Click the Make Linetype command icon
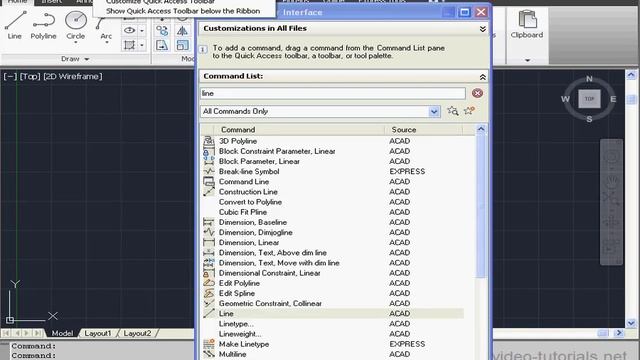Viewport: 640px width, 360px height. [209, 344]
